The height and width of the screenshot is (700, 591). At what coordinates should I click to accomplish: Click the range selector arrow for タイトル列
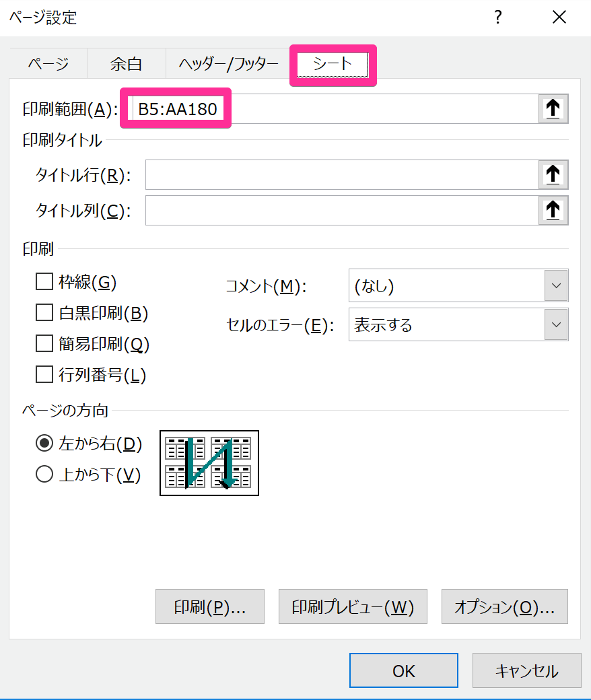point(553,210)
